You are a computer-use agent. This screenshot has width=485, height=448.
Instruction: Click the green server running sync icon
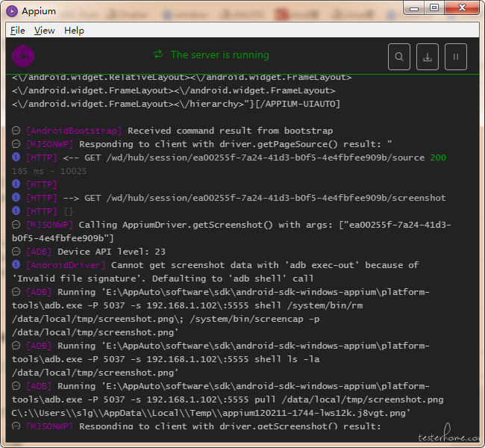[158, 55]
